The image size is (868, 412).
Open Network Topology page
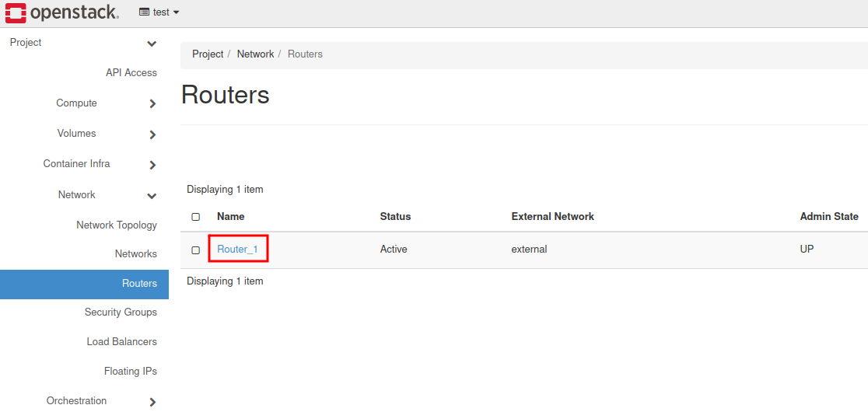(117, 225)
